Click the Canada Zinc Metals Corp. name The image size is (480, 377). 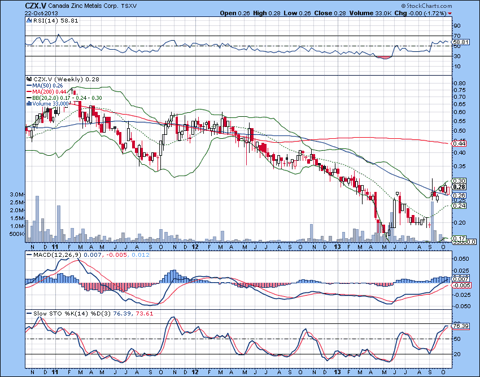83,6
